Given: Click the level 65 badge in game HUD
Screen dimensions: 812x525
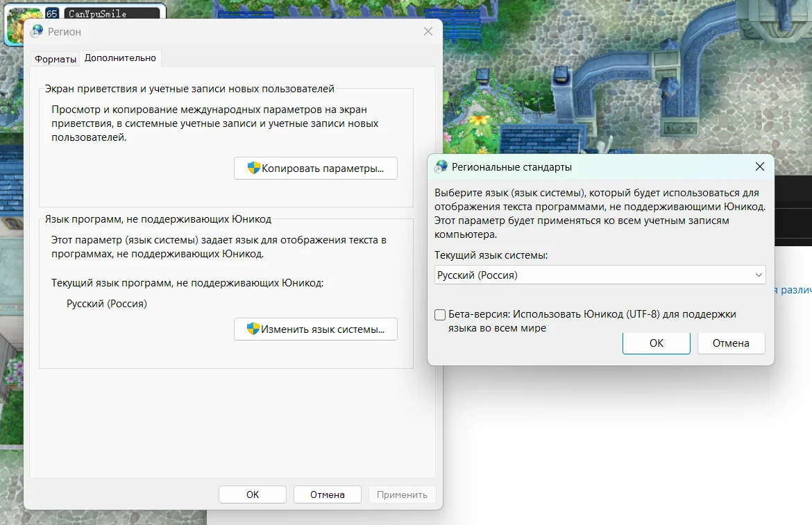Looking at the screenshot, I should point(52,12).
